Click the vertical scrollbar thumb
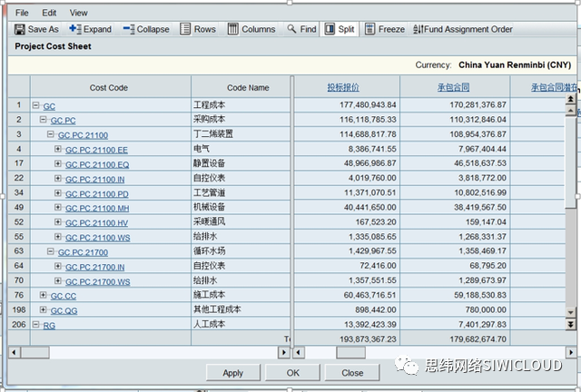 tap(571, 162)
